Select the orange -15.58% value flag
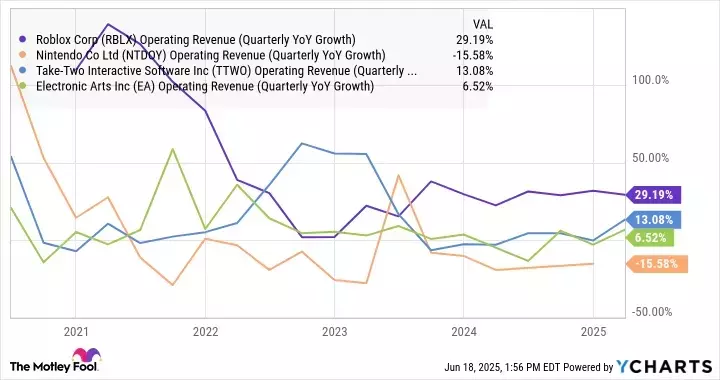Viewport: 720px width, 380px height. pos(657,264)
